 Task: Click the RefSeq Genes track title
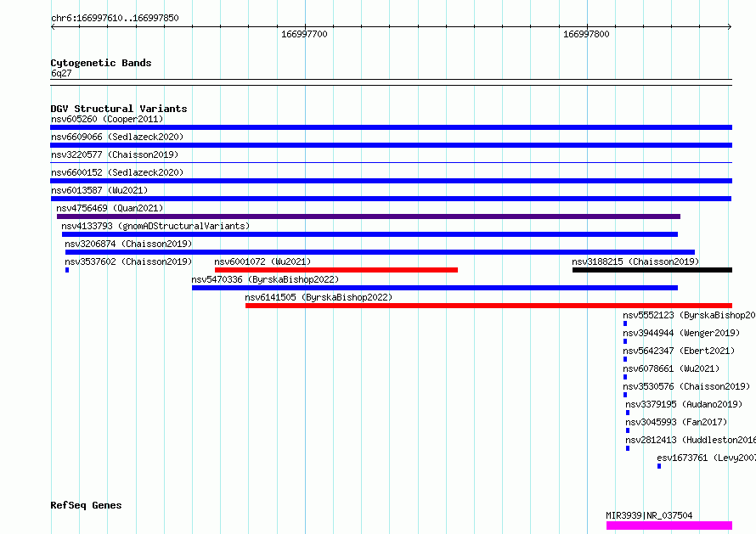tap(86, 506)
